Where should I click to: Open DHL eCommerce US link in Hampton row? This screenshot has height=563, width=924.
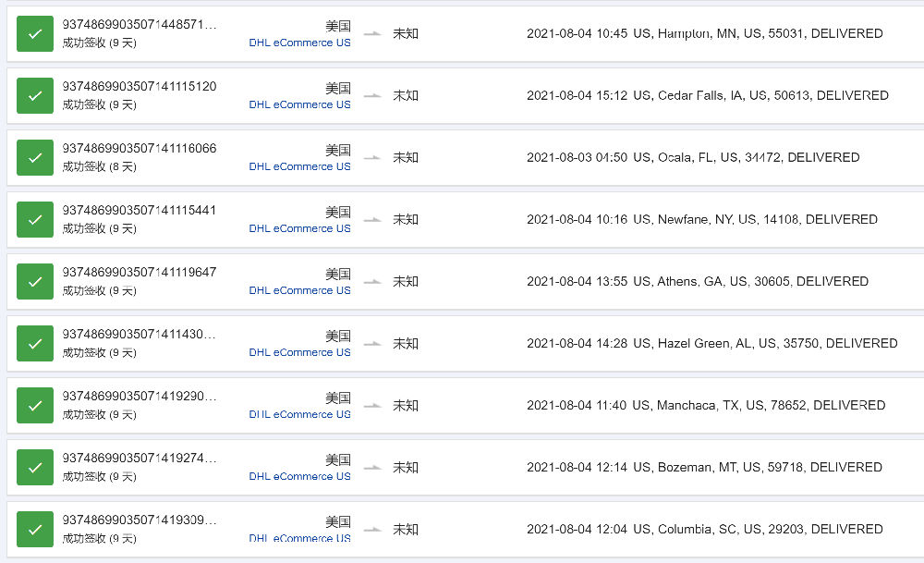(x=299, y=43)
